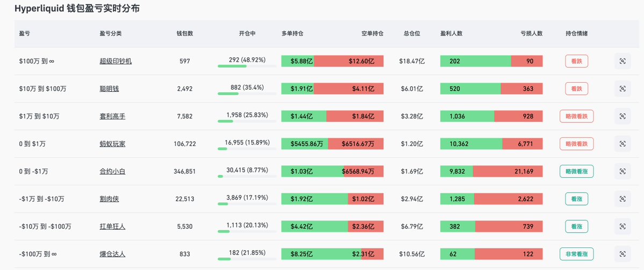Image resolution: width=644 pixels, height=270 pixels.
Task: Click 看跌 sentiment tag in 聪明钱 row
Action: tap(577, 89)
